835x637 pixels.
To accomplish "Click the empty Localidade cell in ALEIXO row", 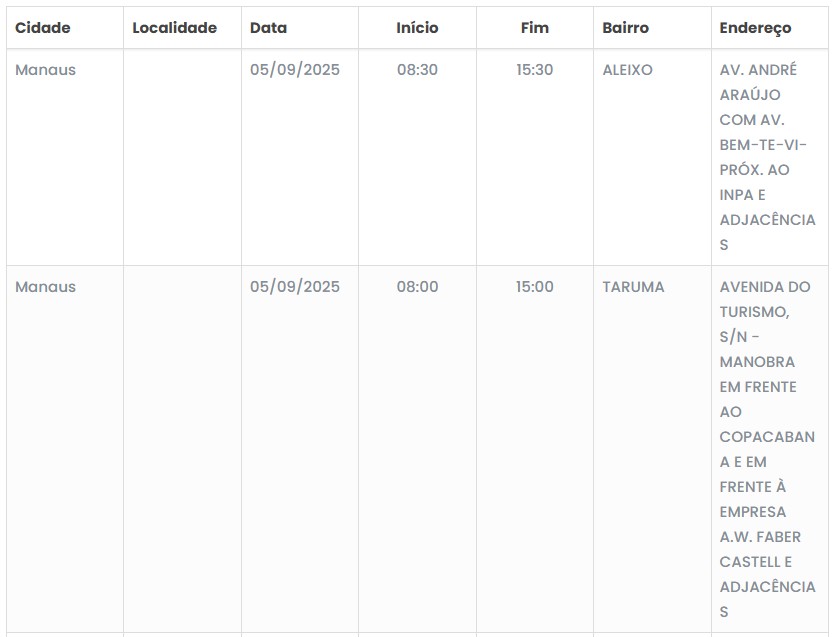I will click(182, 157).
